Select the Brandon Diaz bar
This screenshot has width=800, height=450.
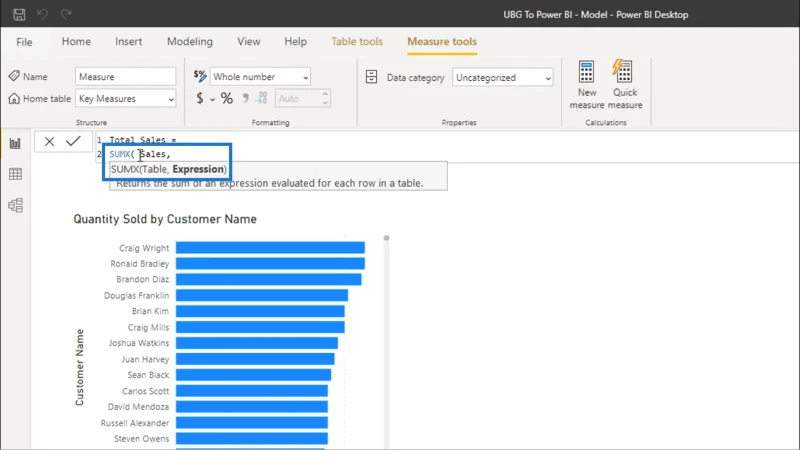(269, 279)
